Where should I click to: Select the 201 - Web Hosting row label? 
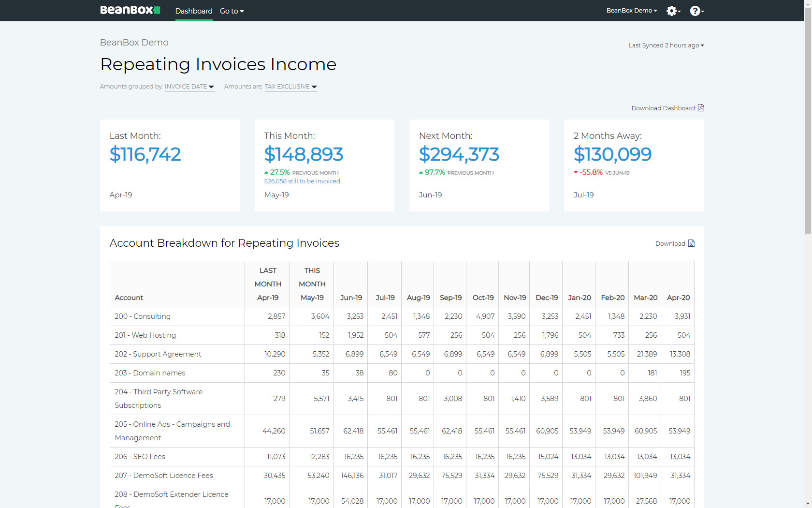[x=145, y=335]
